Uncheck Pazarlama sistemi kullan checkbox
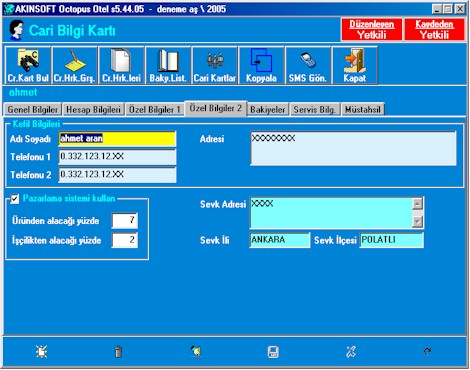 point(14,199)
